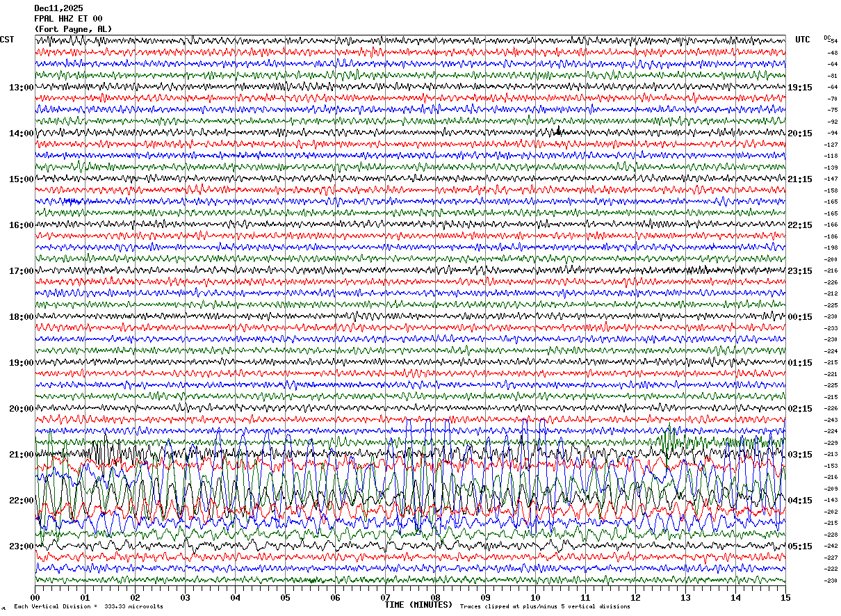Click the 22:15 UTC time label

(x=800, y=225)
